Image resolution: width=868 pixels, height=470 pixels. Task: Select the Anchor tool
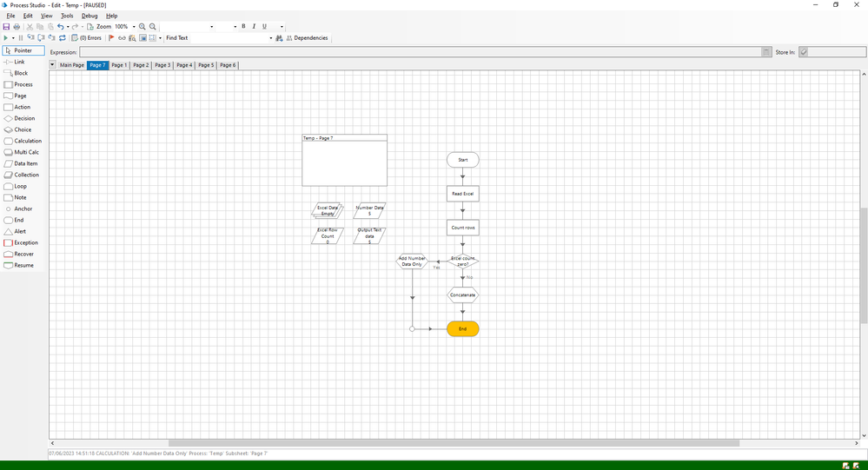coord(23,209)
